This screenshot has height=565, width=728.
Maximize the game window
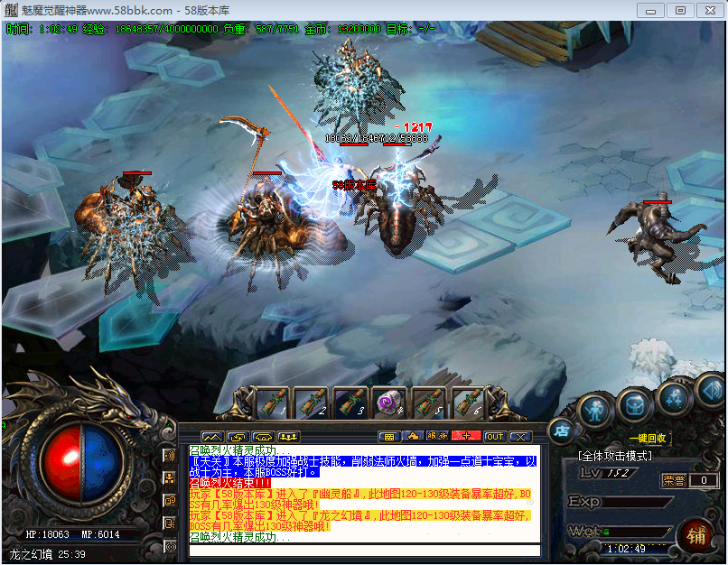coord(680,11)
